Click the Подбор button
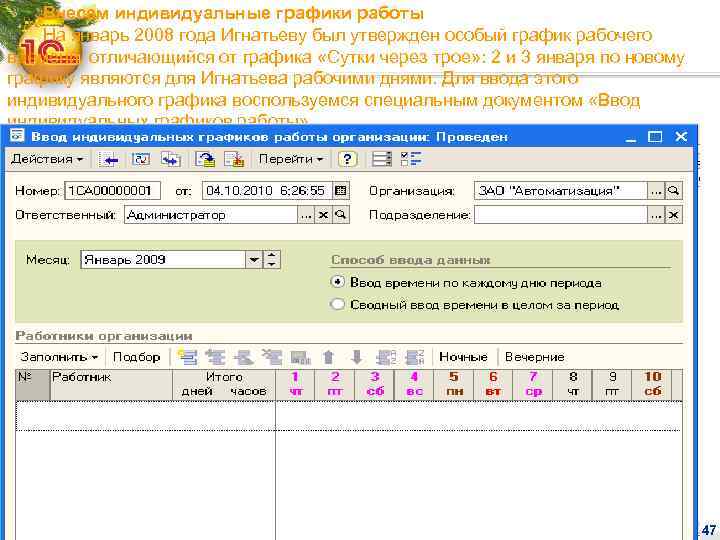This screenshot has height=540, width=720. click(x=136, y=357)
